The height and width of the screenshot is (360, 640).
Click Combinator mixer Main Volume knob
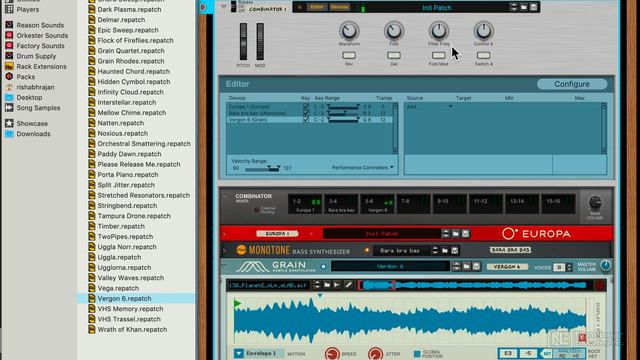(595, 202)
